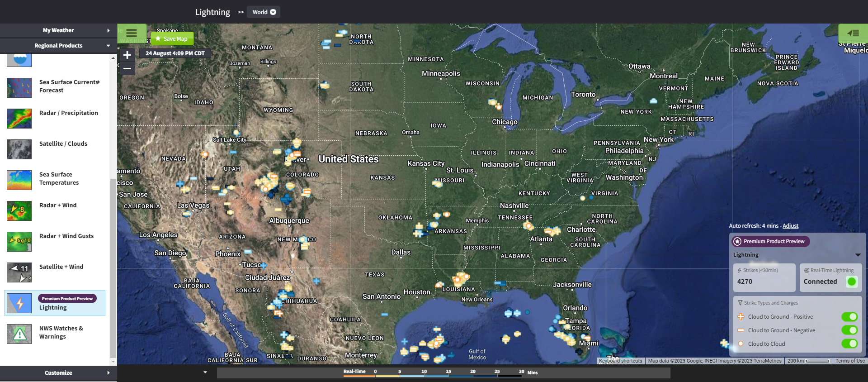The height and width of the screenshot is (382, 868).
Task: Click the Albuquerque label on the map
Action: point(289,221)
